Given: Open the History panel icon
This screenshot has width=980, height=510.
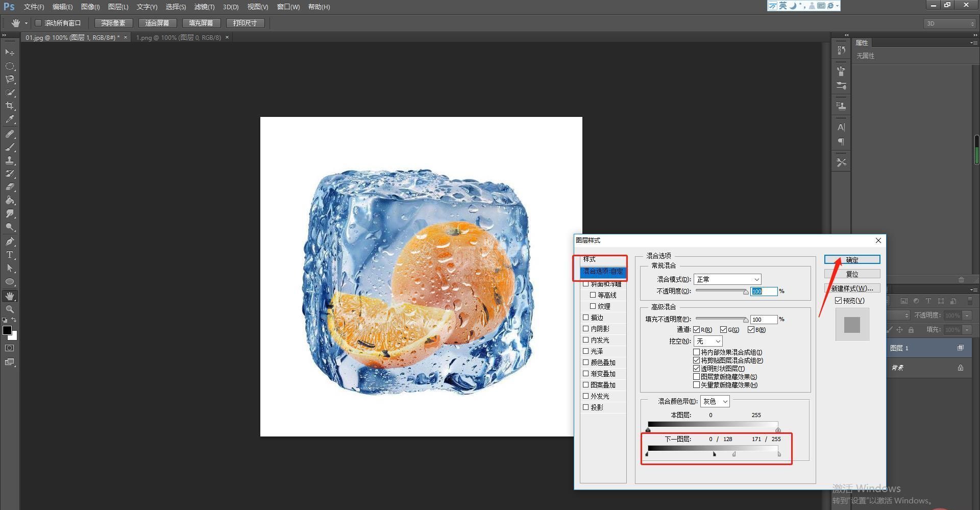Looking at the screenshot, I should [841, 51].
